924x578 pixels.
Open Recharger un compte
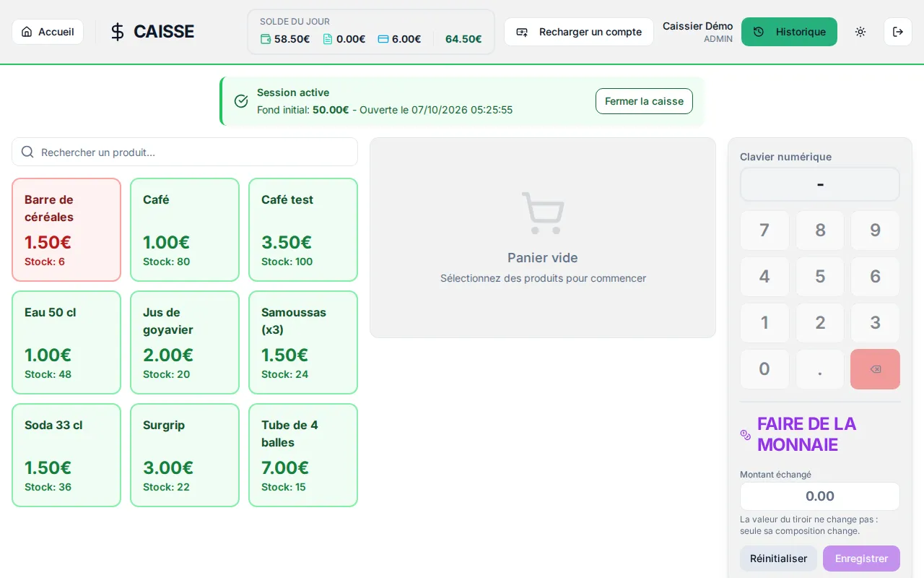point(579,32)
